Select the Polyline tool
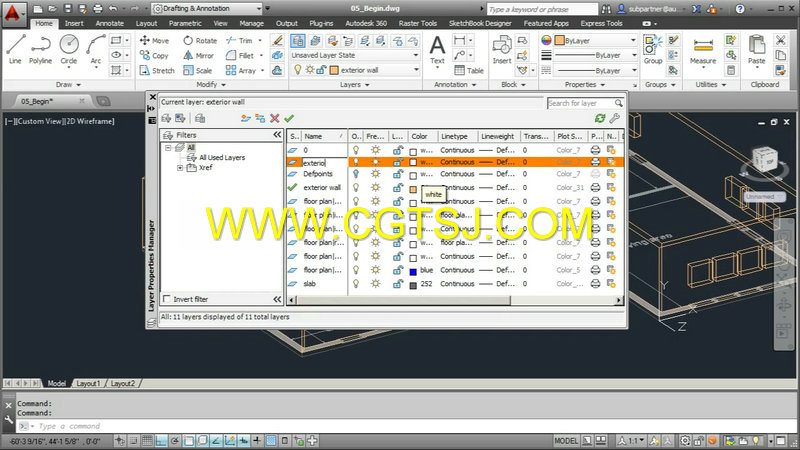This screenshot has height=450, width=800. pos(40,49)
